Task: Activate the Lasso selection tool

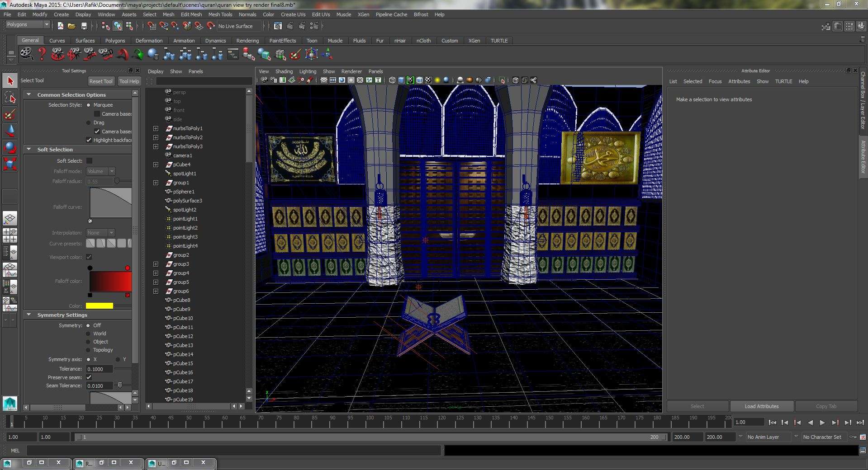Action: [10, 98]
